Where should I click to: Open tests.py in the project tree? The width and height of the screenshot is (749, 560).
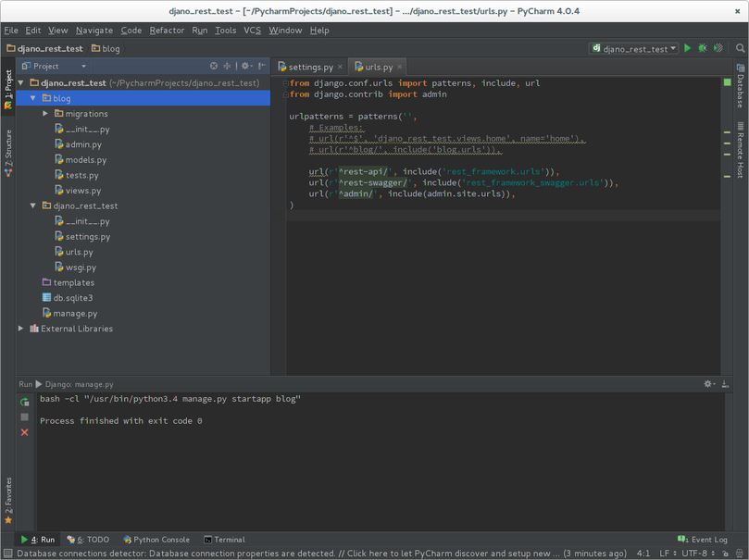[77, 175]
